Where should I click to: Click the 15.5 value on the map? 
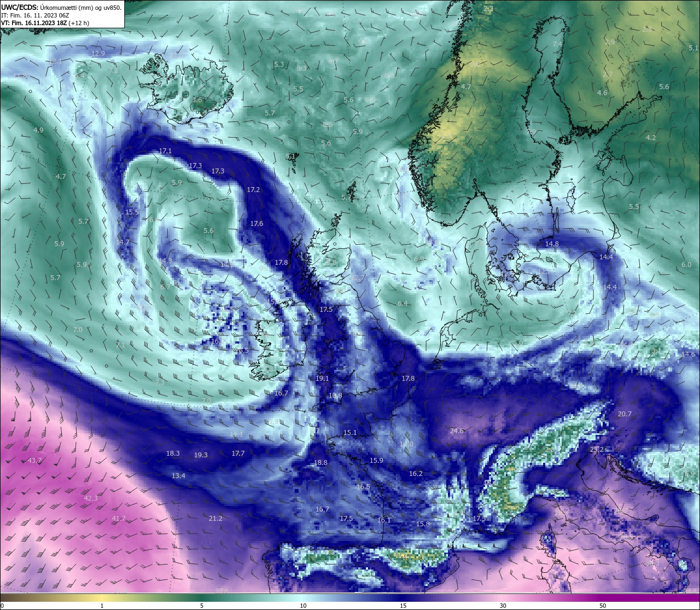tap(132, 212)
